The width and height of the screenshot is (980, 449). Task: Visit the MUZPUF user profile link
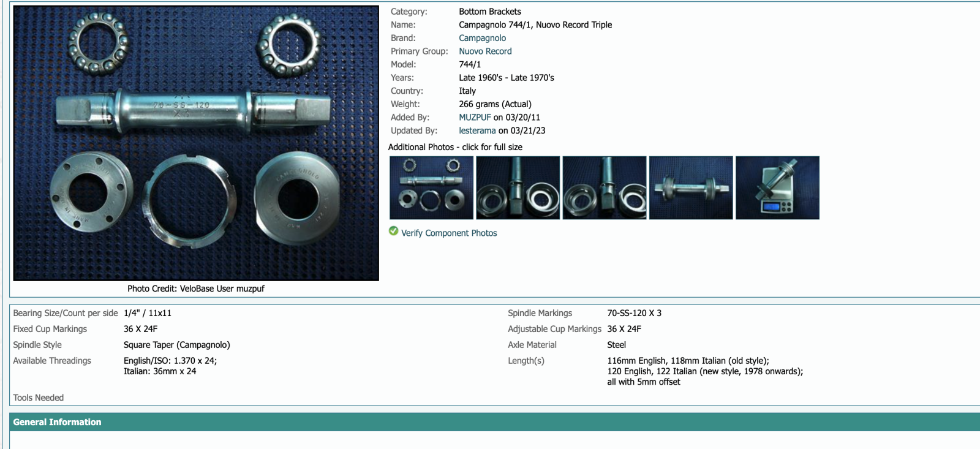tap(475, 118)
